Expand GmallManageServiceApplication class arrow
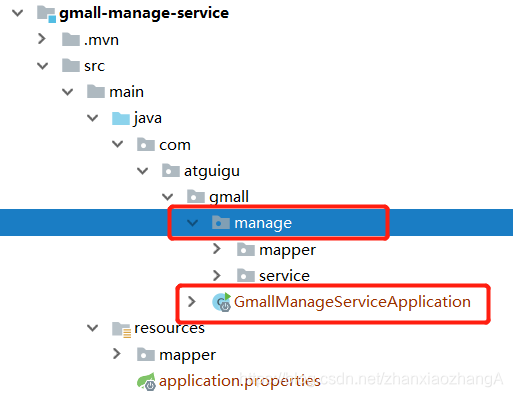 click(x=192, y=302)
